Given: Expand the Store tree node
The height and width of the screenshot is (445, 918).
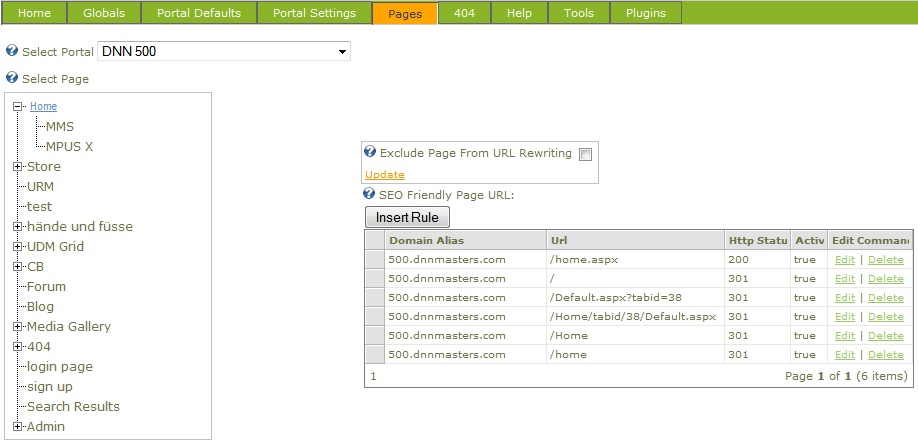Looking at the screenshot, I should click(17, 167).
